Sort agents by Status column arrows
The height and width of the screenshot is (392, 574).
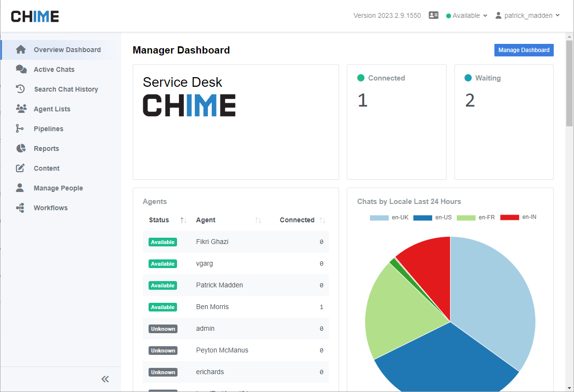[x=183, y=220]
